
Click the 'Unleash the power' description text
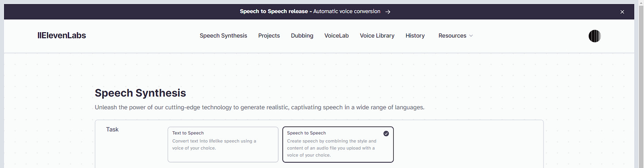[x=260, y=107]
